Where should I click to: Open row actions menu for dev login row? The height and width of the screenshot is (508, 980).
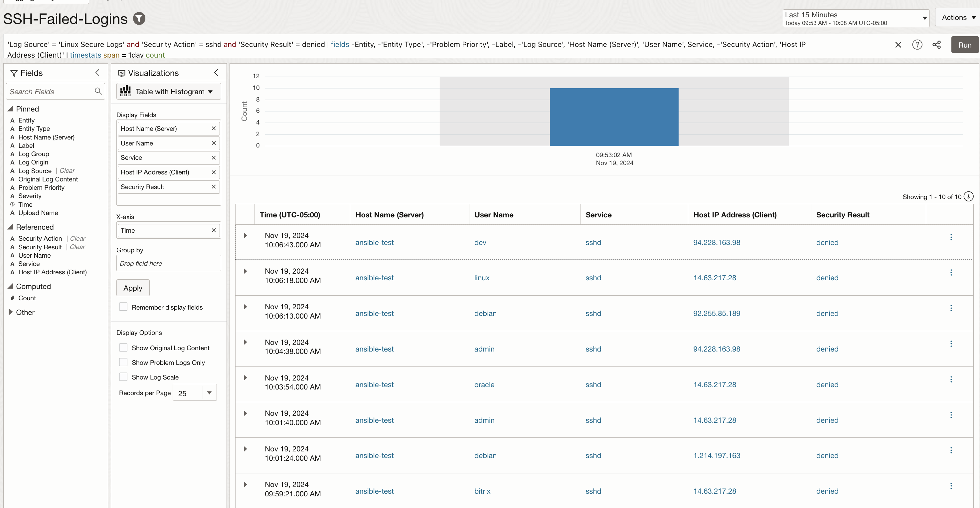[951, 237]
